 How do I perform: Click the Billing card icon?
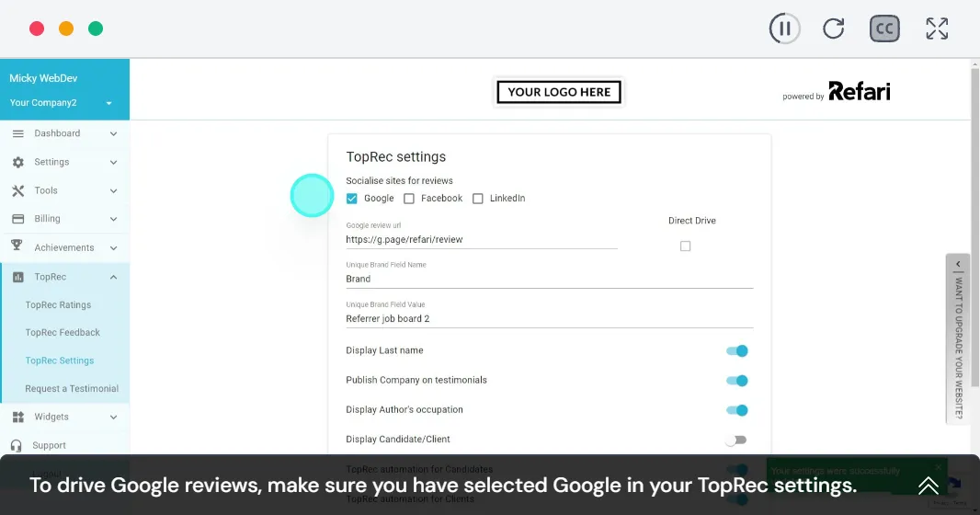(x=18, y=219)
